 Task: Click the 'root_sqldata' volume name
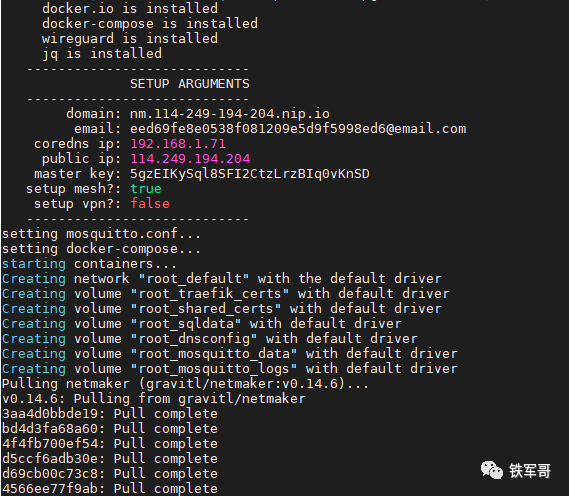tap(186, 324)
